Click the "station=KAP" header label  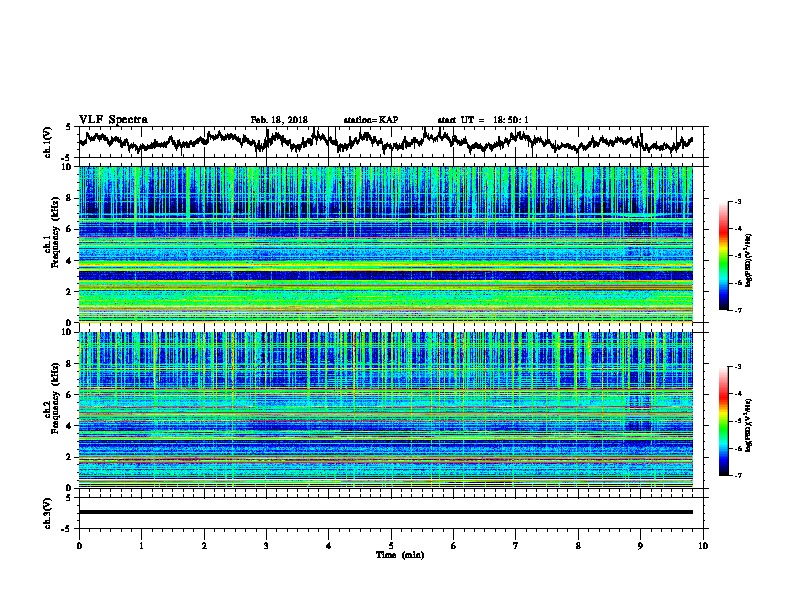[x=371, y=120]
